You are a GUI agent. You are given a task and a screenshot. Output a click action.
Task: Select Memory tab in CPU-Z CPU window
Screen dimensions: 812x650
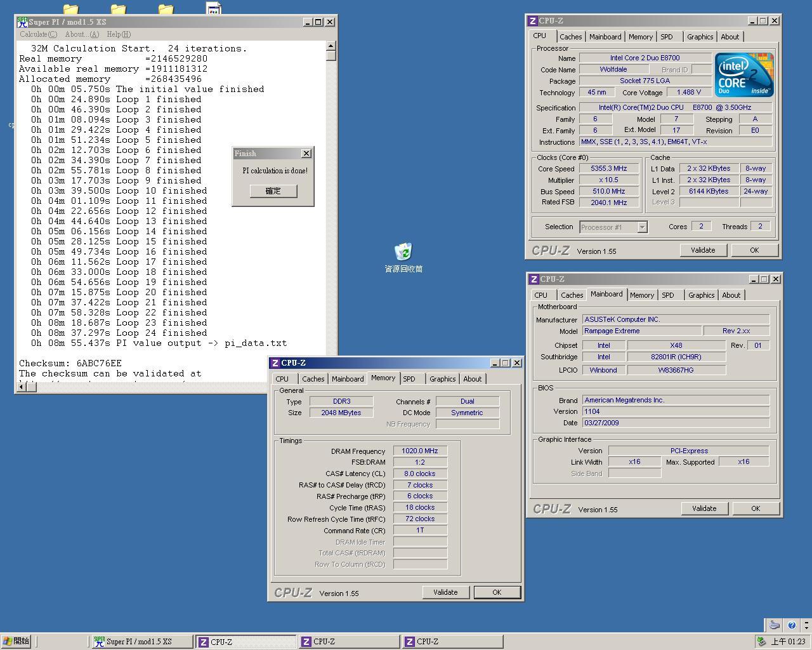coord(640,37)
